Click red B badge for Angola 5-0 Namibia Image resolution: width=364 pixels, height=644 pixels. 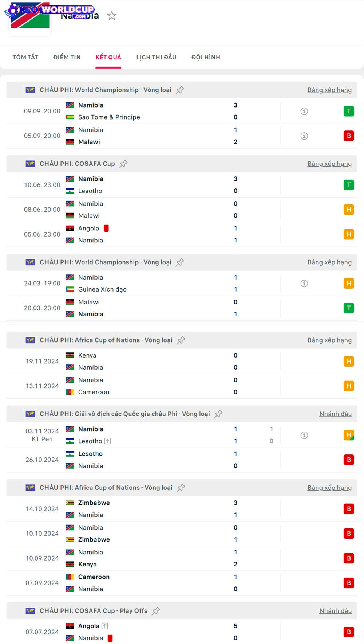tap(349, 632)
